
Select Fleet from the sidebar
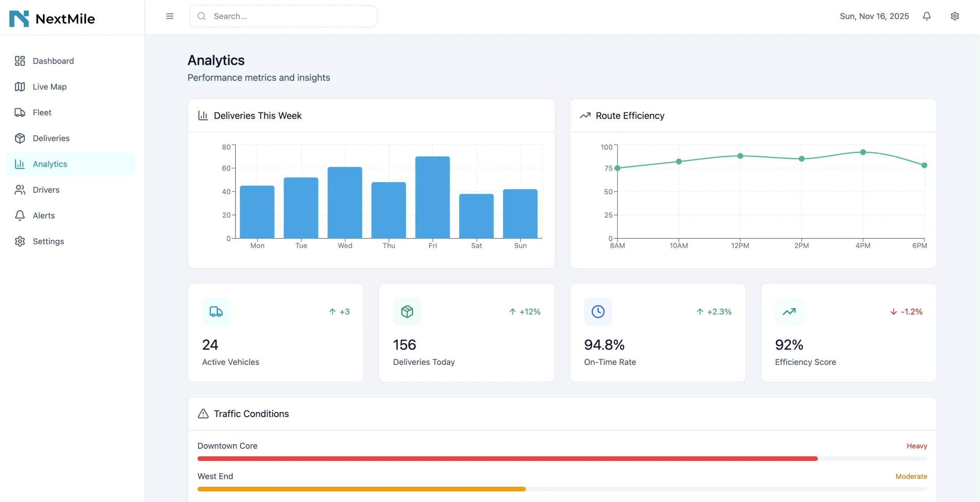point(42,112)
